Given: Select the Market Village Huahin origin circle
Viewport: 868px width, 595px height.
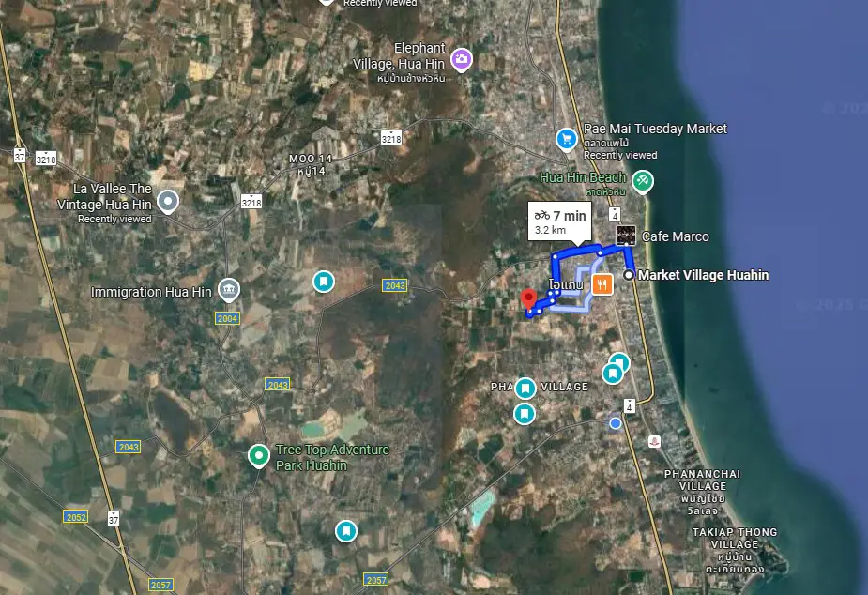Looking at the screenshot, I should click(x=628, y=275).
